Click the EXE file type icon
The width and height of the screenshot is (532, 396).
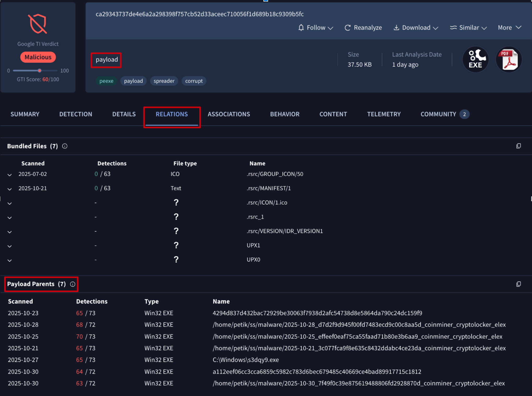[475, 59]
